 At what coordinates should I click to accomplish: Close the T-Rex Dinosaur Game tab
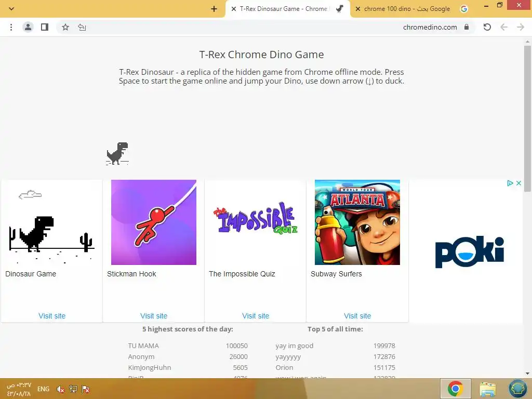coord(233,9)
